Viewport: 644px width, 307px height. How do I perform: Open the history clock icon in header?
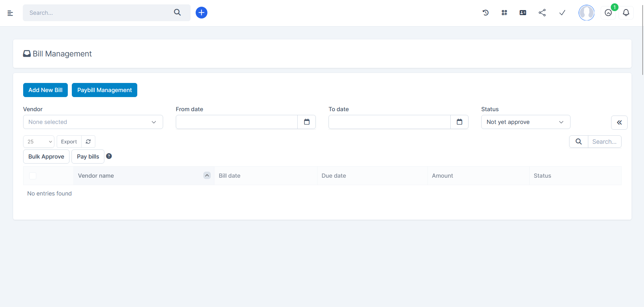coord(485,13)
